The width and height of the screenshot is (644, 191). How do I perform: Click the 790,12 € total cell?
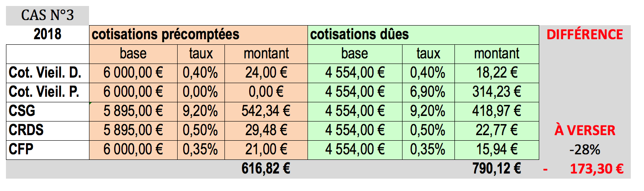[497, 169]
